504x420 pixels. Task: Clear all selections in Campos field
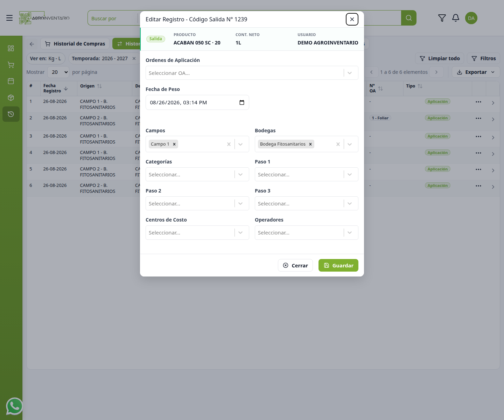[229, 144]
